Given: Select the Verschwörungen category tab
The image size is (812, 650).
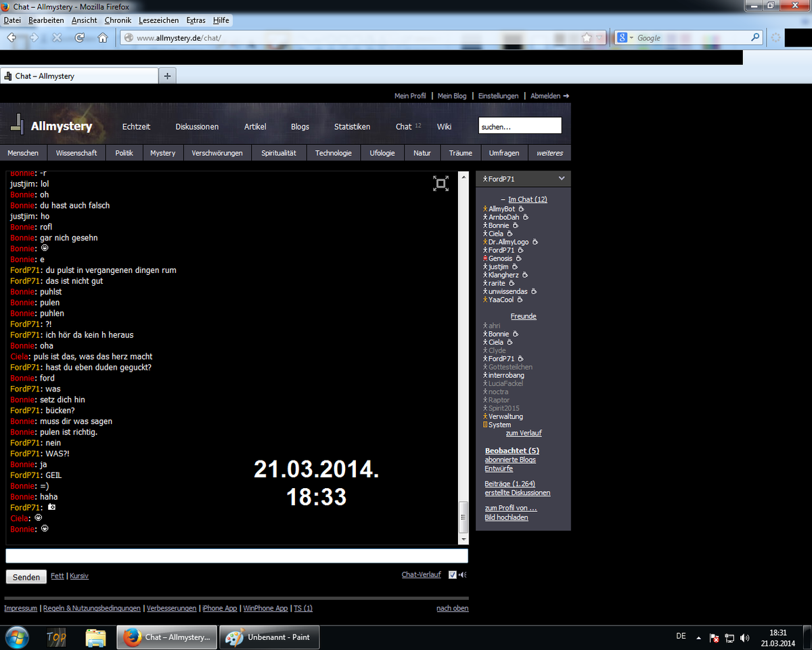Looking at the screenshot, I should point(217,153).
